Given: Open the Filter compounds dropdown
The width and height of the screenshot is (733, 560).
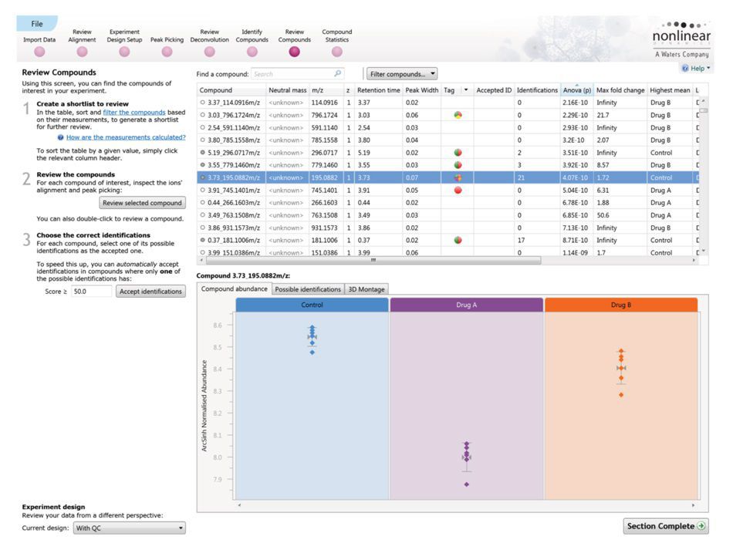Looking at the screenshot, I should coord(401,74).
